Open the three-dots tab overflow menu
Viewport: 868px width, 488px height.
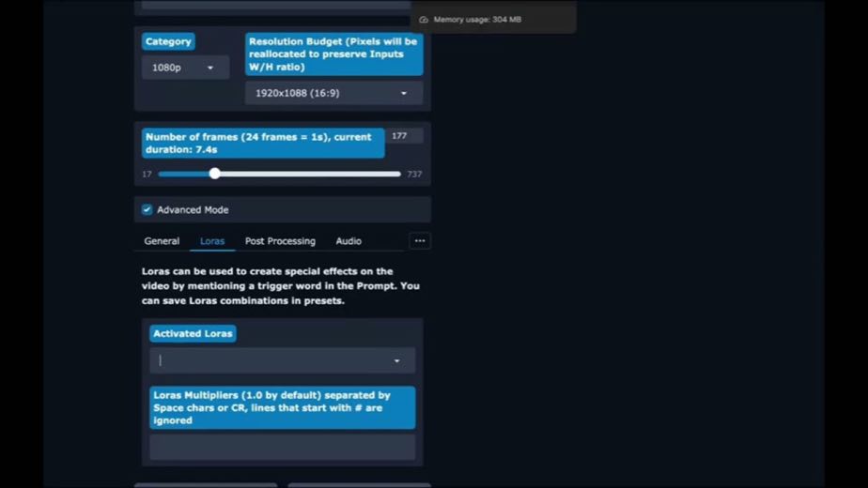pyautogui.click(x=420, y=240)
